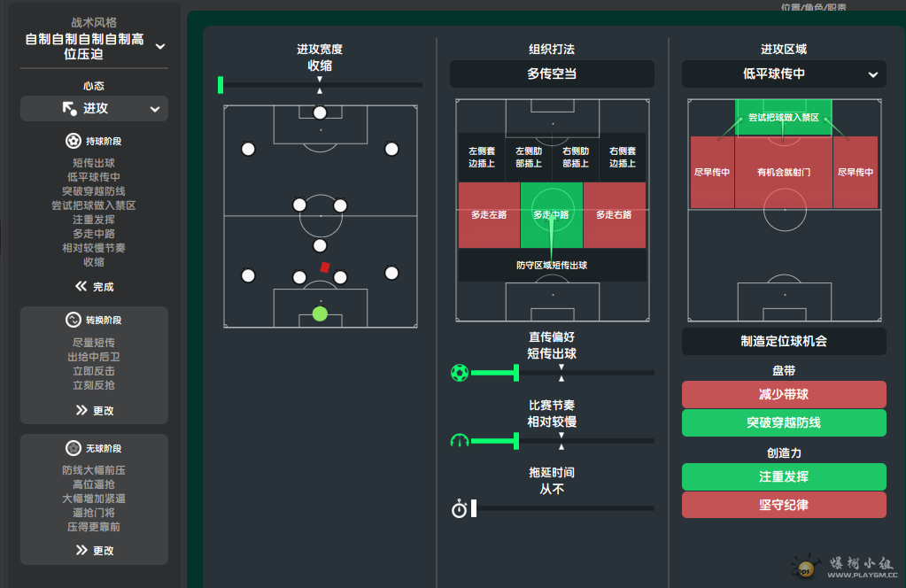Enable the 坚守纪律 creativity option

click(784, 505)
